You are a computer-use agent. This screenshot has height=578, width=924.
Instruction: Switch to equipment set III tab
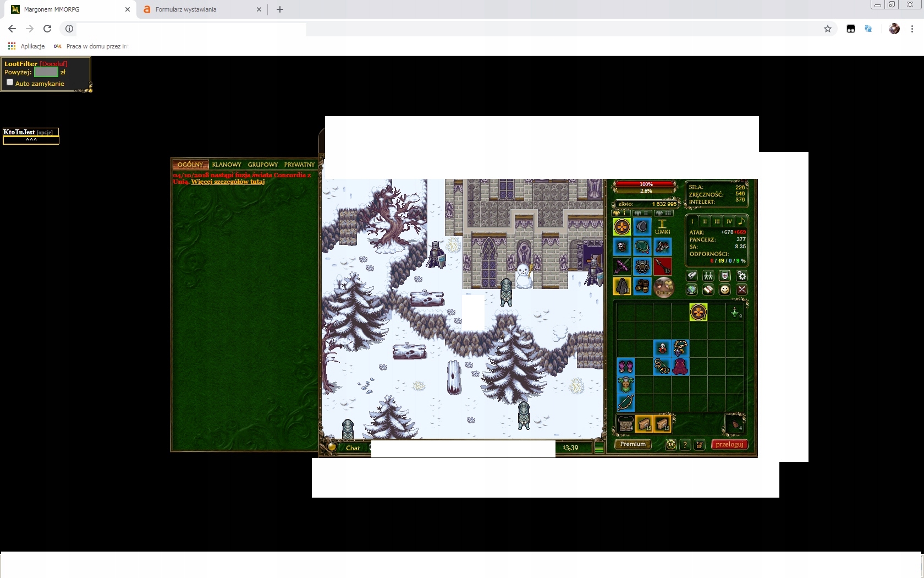[664, 213]
